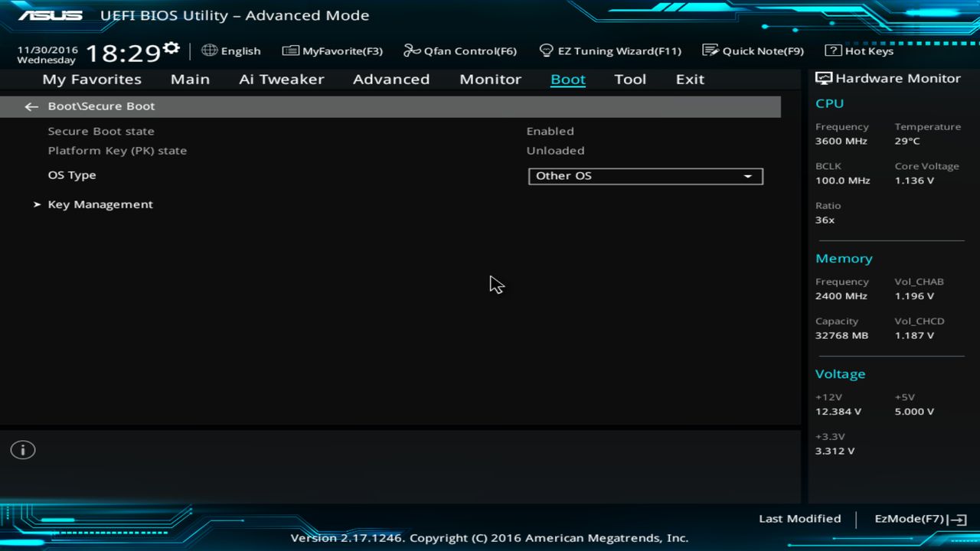Go to the Monitor tab

click(x=490, y=79)
